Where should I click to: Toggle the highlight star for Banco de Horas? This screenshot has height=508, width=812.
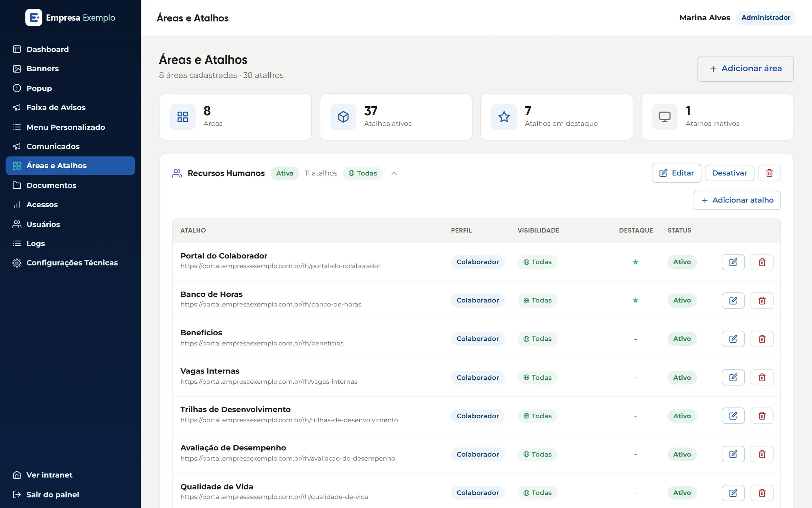click(x=635, y=300)
